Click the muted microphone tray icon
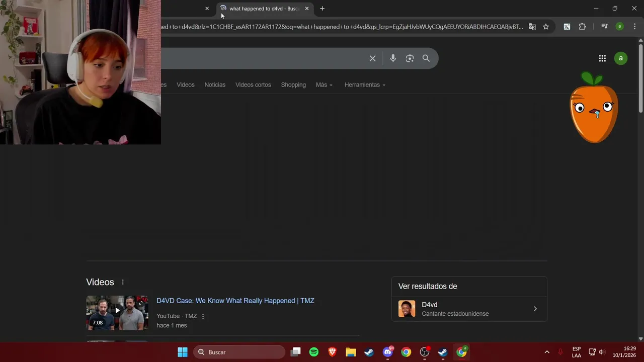 coord(560,352)
